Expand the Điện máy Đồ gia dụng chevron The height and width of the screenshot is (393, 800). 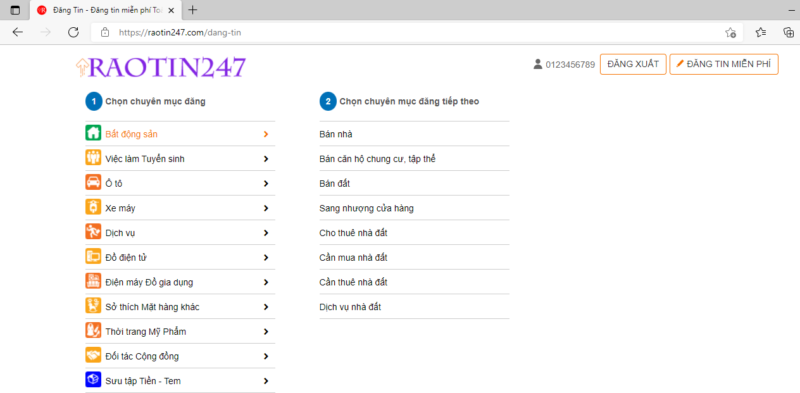[266, 282]
